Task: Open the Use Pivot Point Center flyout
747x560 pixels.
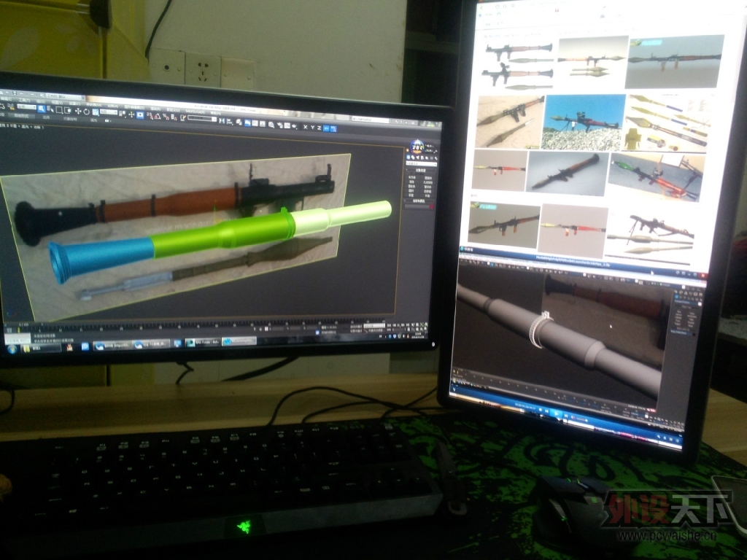Action: pyautogui.click(x=122, y=113)
